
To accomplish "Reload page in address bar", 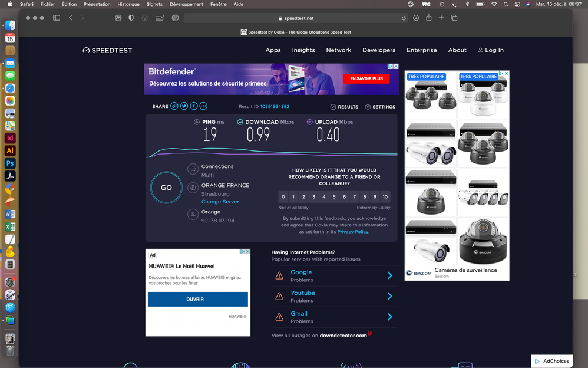I will coord(404,18).
